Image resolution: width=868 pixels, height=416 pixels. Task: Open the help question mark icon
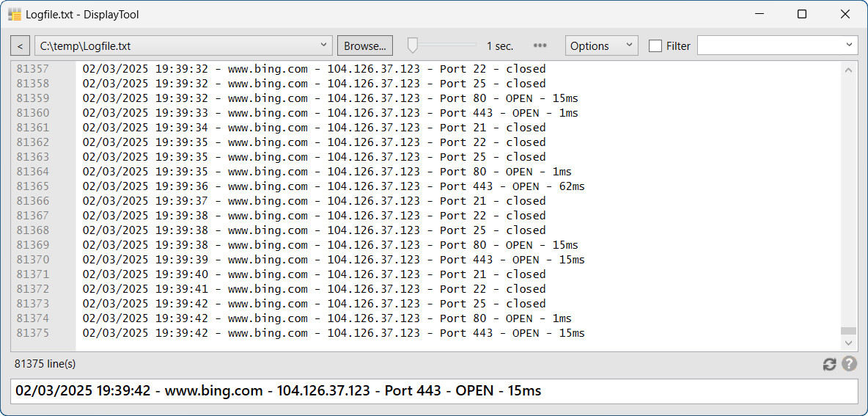(849, 364)
